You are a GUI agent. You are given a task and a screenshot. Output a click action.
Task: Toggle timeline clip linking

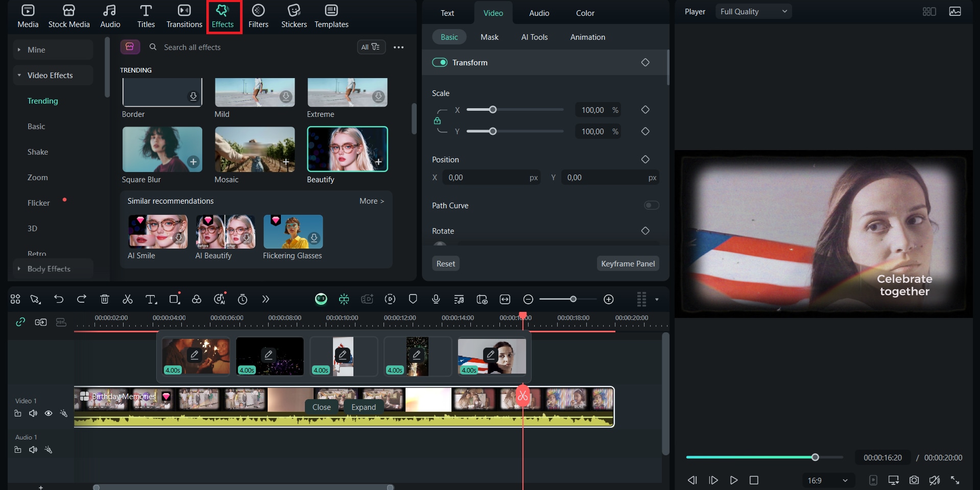coord(20,322)
